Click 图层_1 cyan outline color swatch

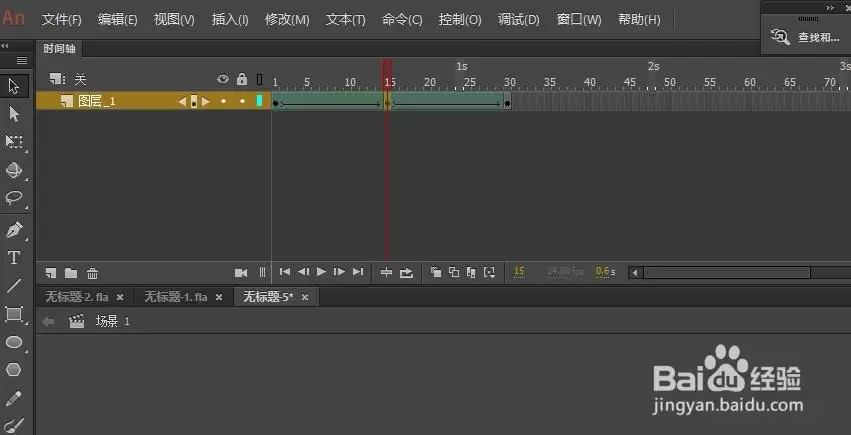[259, 100]
